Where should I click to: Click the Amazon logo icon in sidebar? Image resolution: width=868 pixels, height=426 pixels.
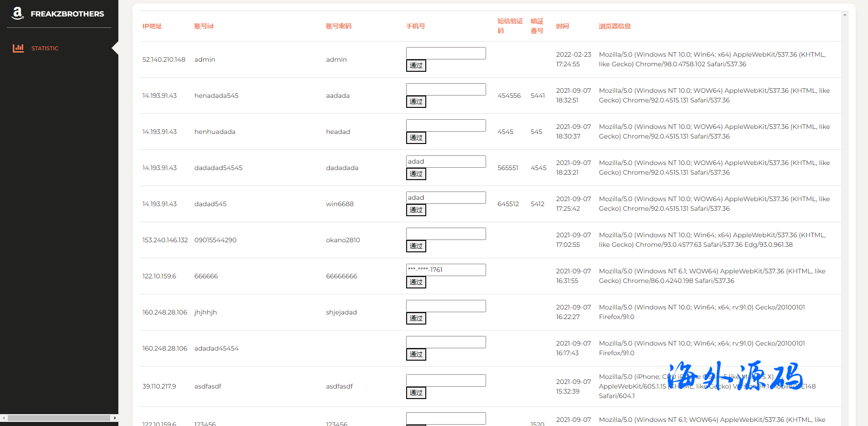point(17,13)
